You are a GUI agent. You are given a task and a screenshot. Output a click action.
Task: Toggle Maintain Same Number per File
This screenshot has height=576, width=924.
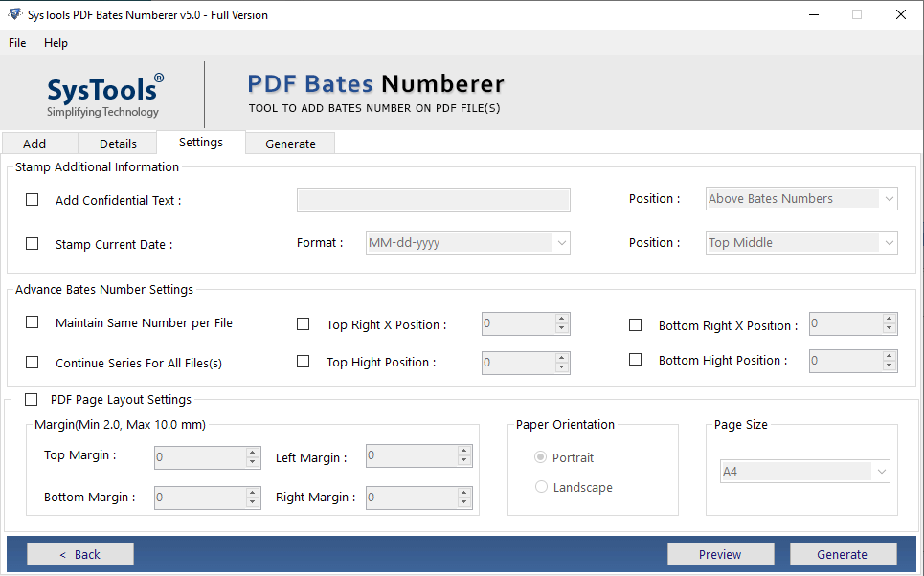(33, 322)
